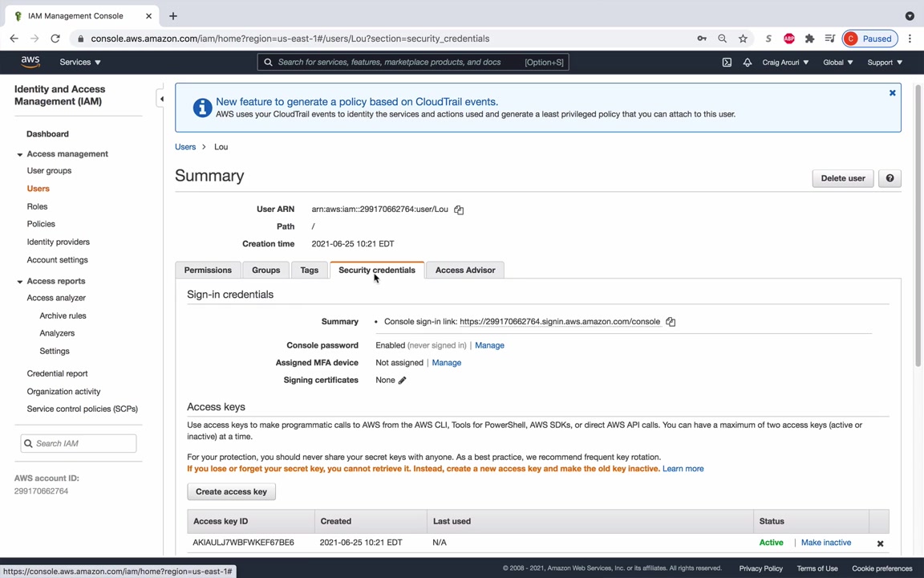Viewport: 924px width, 578px height.
Task: Open Dashboard in the sidebar
Action: tap(48, 134)
